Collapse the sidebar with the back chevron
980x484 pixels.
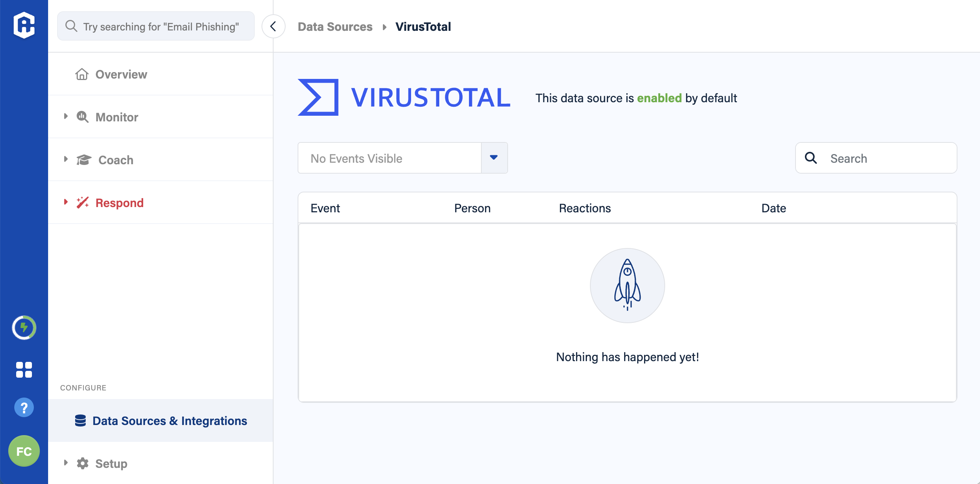pyautogui.click(x=273, y=26)
